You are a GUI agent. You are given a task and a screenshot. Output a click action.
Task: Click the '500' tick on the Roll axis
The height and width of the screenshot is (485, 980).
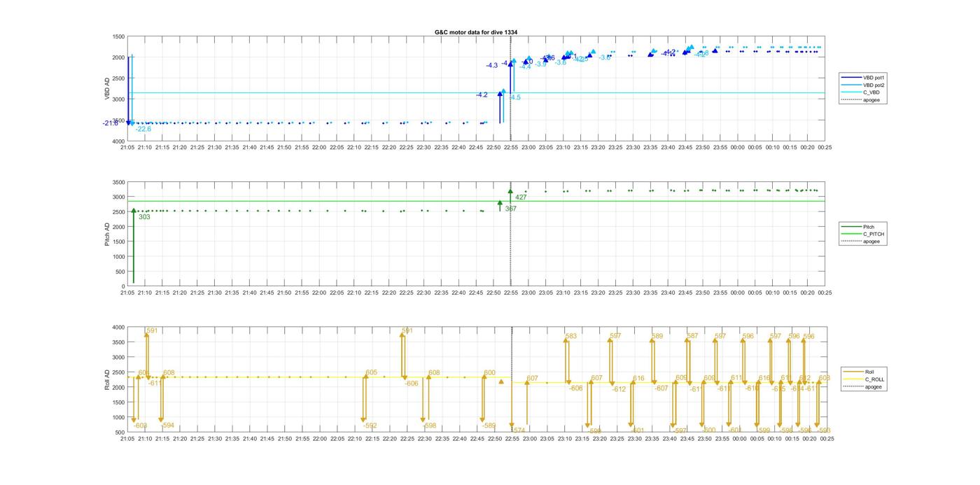120,433
